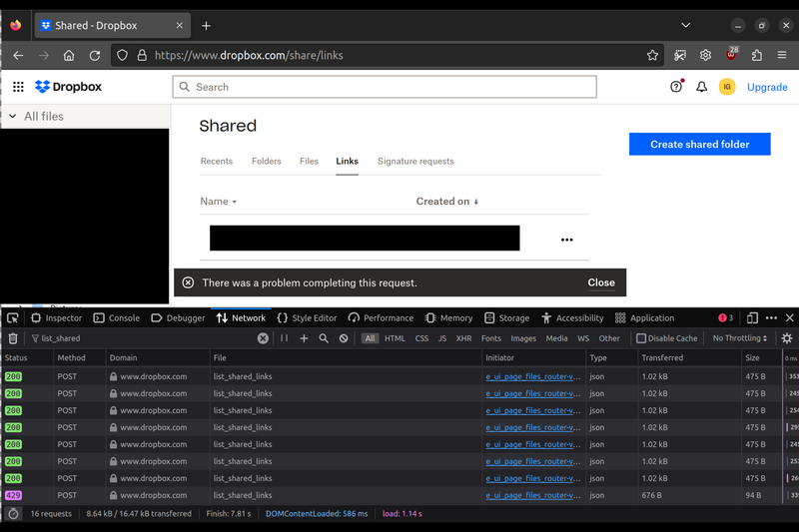Click the element picker icon in DevTools
Image resolution: width=799 pixels, height=532 pixels.
tap(13, 317)
